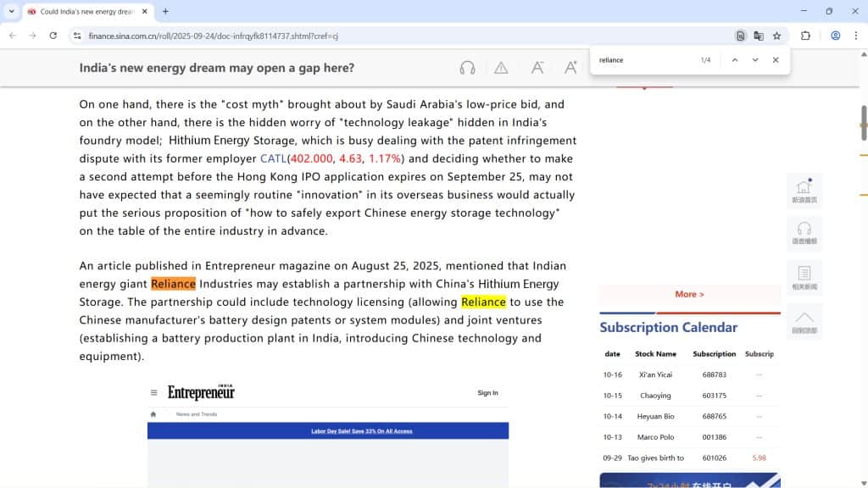The width and height of the screenshot is (868, 488).
Task: Go to previous find result
Action: pyautogui.click(x=734, y=60)
